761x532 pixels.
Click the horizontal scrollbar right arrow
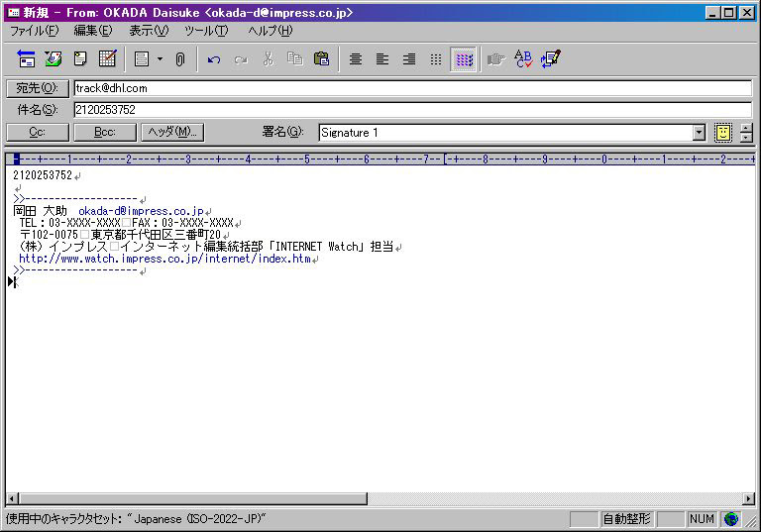(x=749, y=498)
